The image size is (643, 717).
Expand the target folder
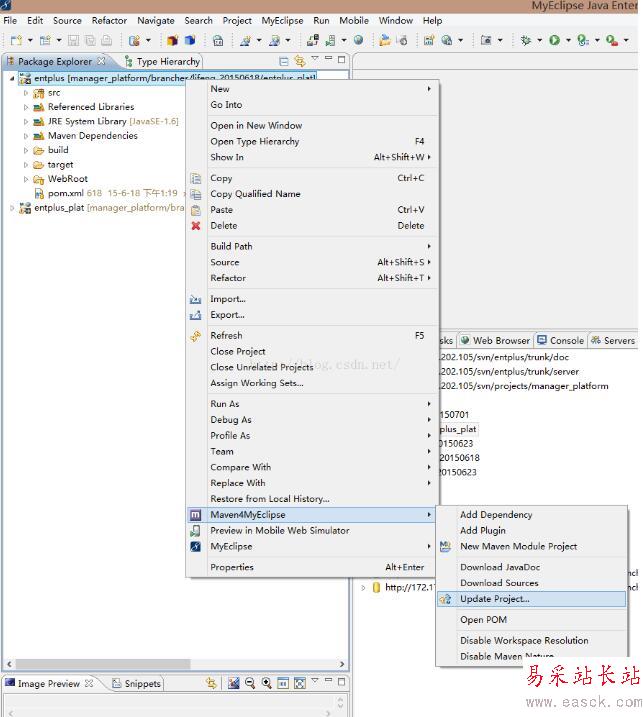(26, 165)
